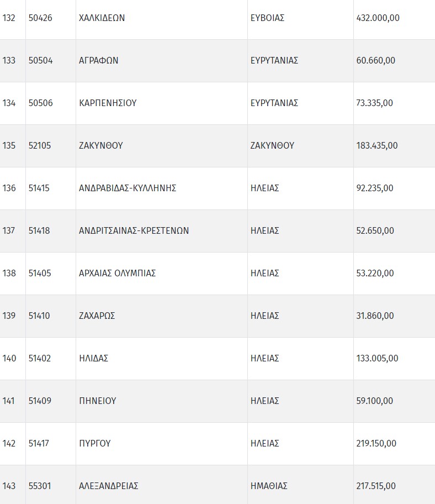
Task: Select the ΑΡΧΑΙΑΣ ΟΛΥΜΠΙΑΣ municipality
Action: click(118, 273)
